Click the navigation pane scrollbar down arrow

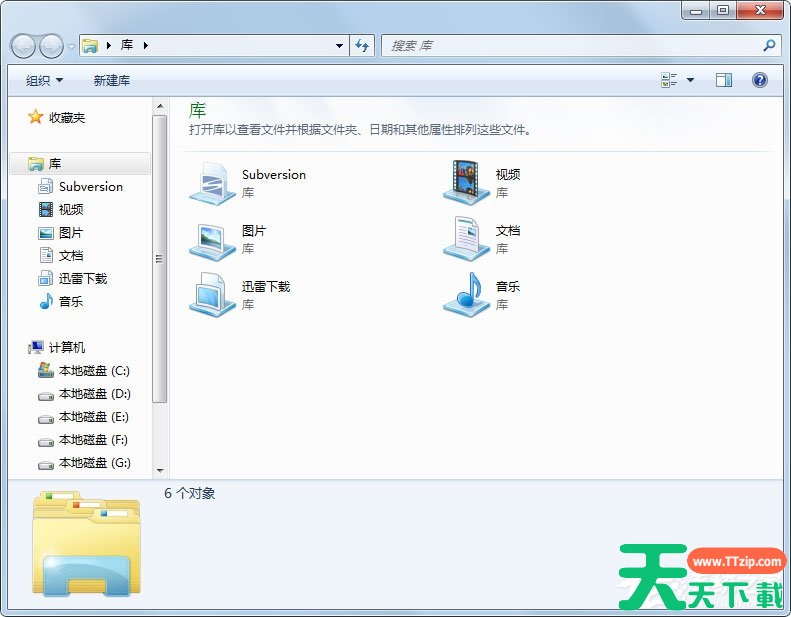[x=160, y=470]
